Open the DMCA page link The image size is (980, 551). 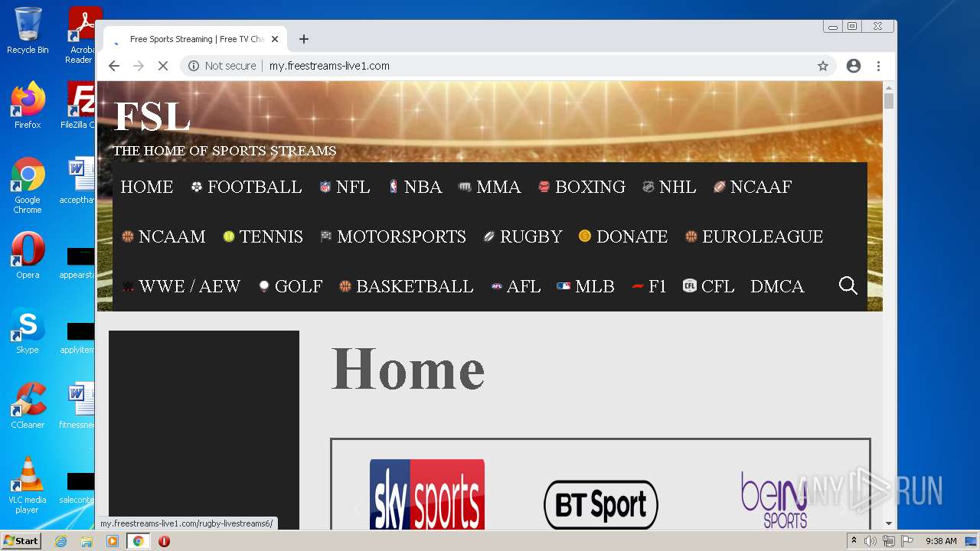(777, 286)
